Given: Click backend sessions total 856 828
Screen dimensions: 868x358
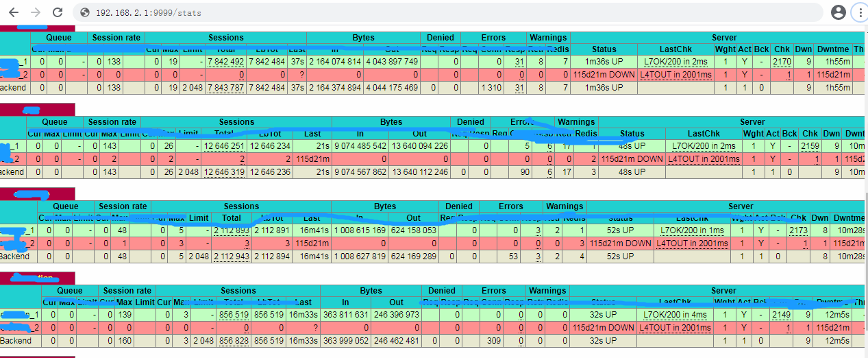Looking at the screenshot, I should (x=234, y=341).
